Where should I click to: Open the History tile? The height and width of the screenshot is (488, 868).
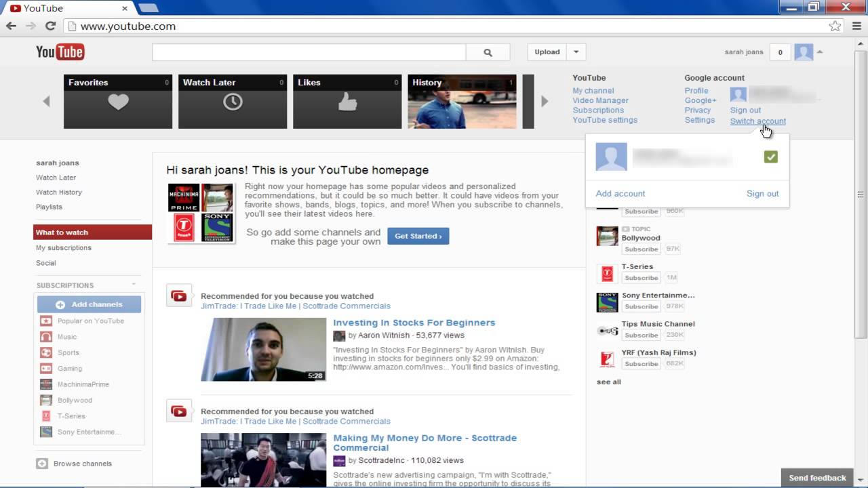(x=462, y=102)
